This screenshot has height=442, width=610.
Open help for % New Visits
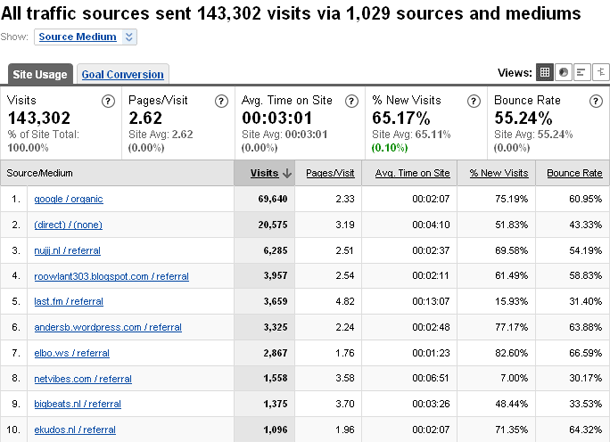pyautogui.click(x=472, y=101)
